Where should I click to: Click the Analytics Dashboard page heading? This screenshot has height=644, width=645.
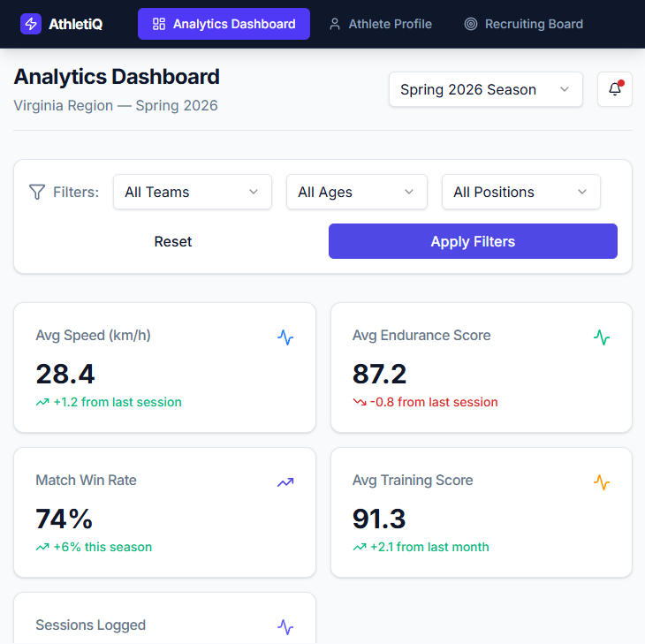[117, 77]
